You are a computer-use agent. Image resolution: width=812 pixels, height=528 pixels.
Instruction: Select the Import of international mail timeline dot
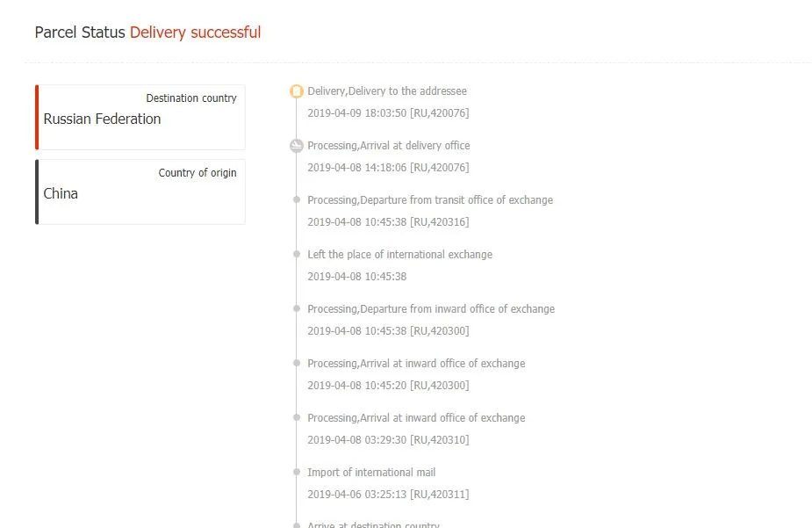tap(296, 472)
